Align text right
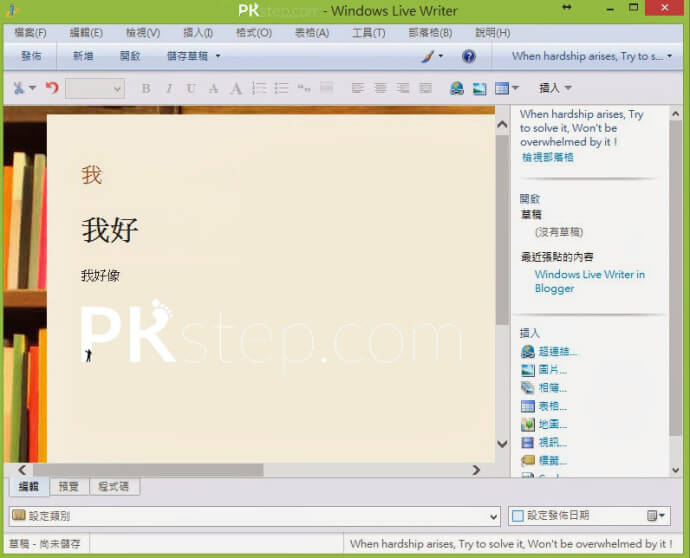This screenshot has width=690, height=558. [x=403, y=88]
